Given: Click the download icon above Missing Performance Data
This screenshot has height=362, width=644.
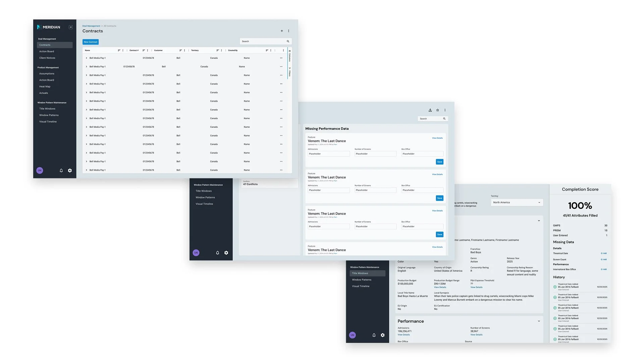Looking at the screenshot, I should [x=430, y=110].
